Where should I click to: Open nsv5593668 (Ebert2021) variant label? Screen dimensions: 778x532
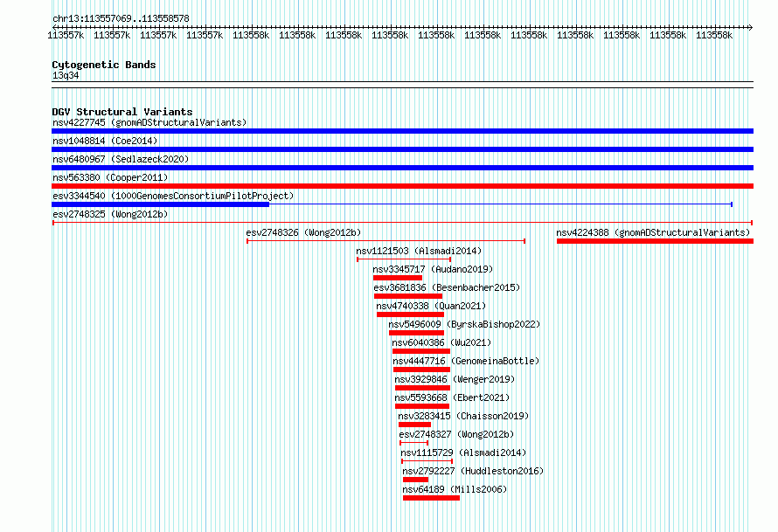452,397
